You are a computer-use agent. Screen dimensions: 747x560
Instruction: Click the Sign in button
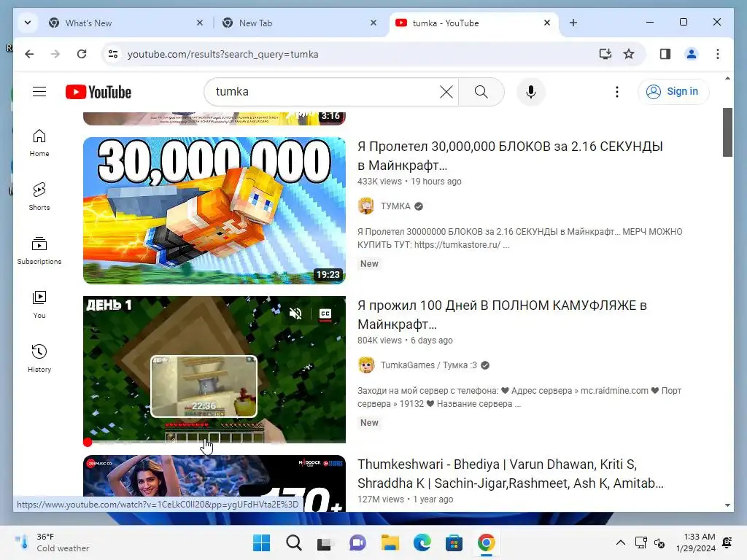pos(673,91)
